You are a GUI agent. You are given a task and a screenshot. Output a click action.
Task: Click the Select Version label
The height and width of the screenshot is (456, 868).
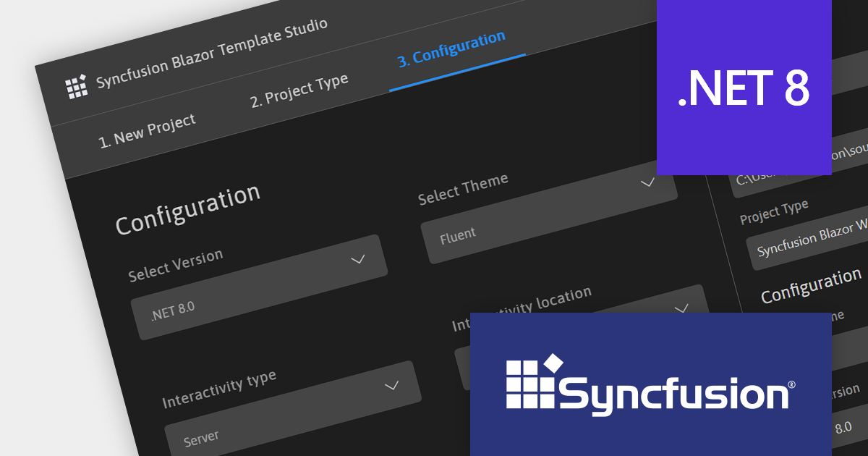pyautogui.click(x=176, y=265)
